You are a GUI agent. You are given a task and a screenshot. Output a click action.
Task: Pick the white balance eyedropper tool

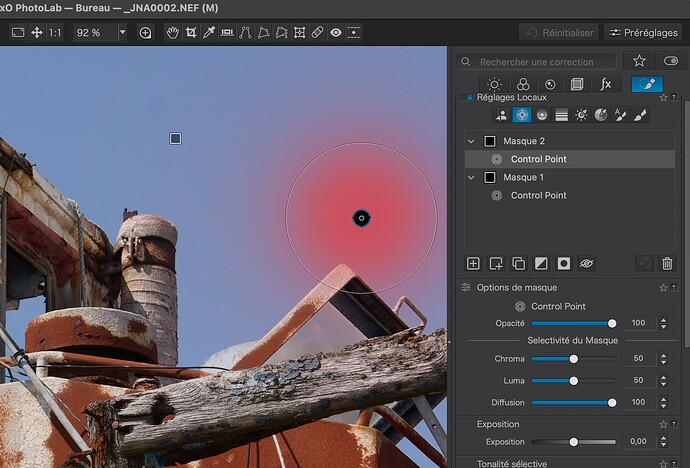208,32
